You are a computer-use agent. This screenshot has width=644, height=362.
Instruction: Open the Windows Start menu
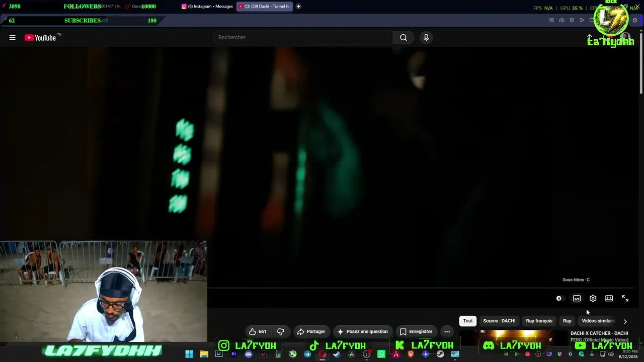click(189, 354)
